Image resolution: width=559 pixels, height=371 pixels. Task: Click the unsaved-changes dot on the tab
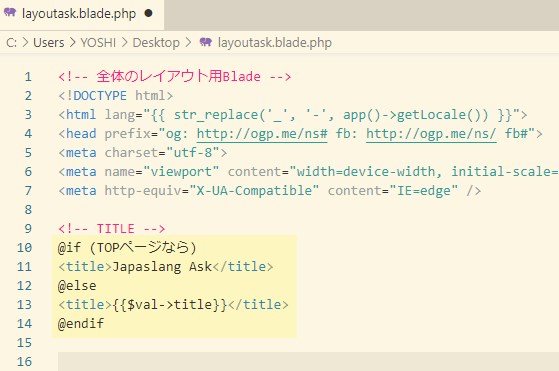coord(148,13)
